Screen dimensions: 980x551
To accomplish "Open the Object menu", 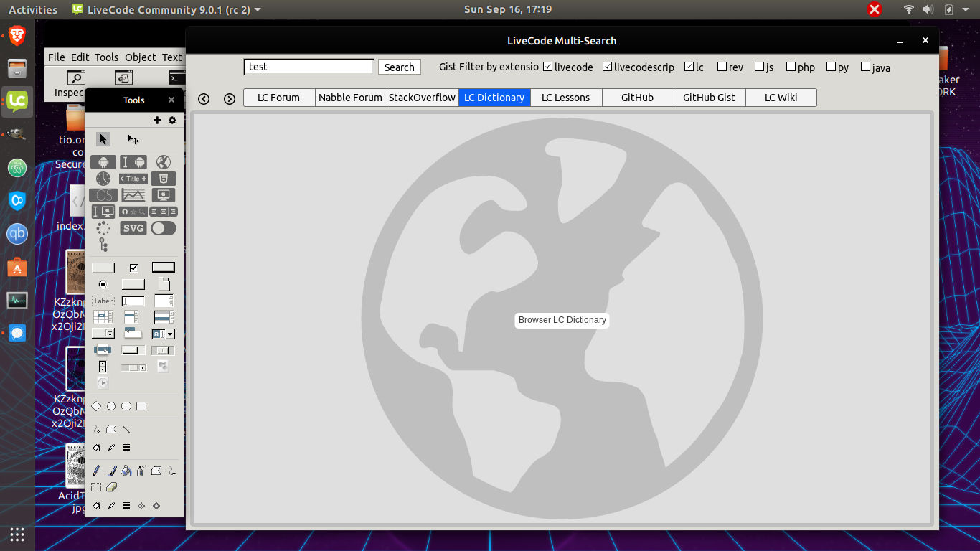I will 140,57.
